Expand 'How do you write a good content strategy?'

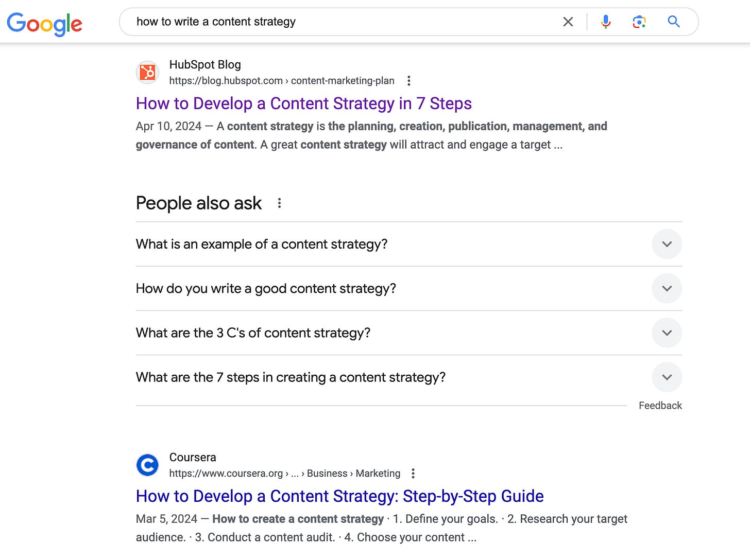408,288
